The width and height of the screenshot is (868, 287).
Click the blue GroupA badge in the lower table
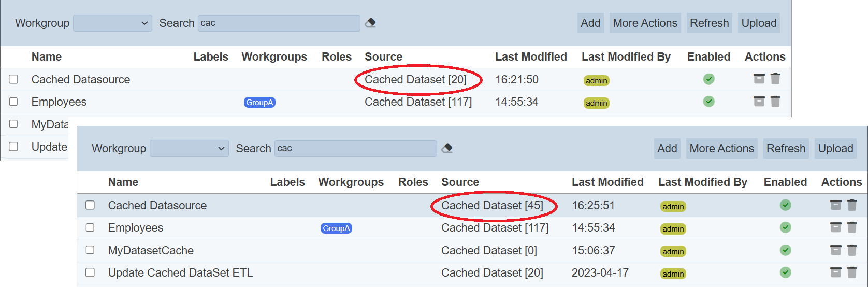(x=336, y=228)
